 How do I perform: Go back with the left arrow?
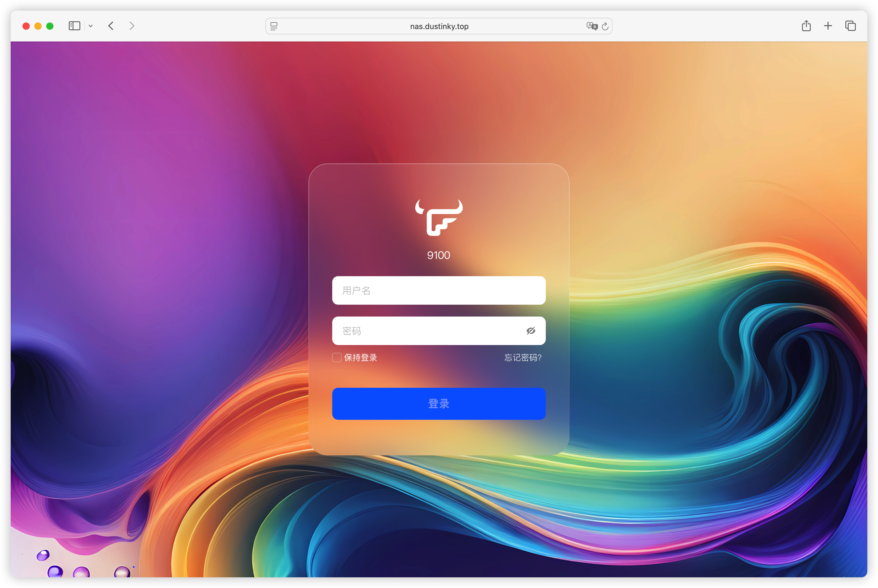coord(111,26)
